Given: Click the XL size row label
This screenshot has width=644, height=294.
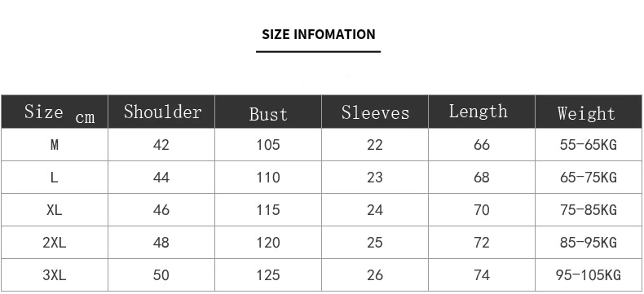Looking at the screenshot, I should [x=55, y=210].
